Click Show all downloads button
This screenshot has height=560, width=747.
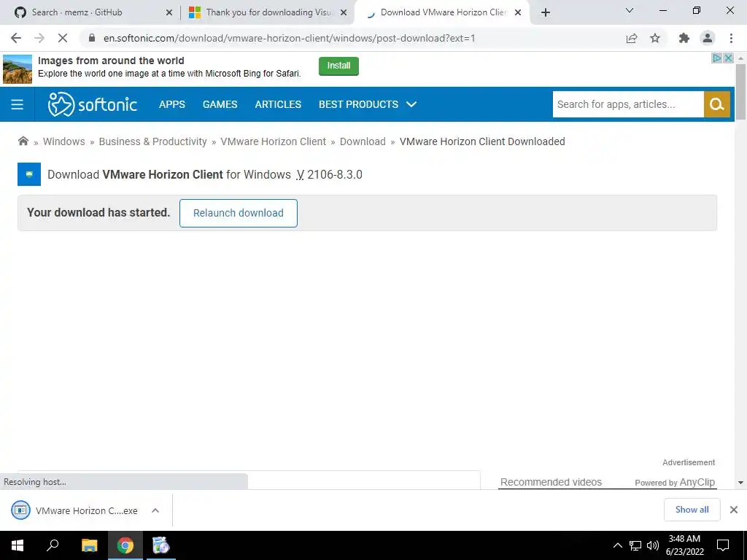[692, 510]
